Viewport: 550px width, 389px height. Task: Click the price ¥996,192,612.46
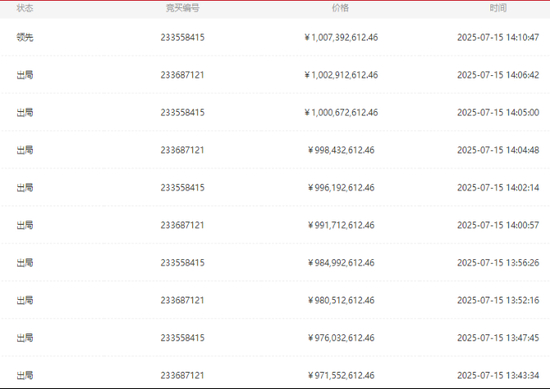(341, 187)
